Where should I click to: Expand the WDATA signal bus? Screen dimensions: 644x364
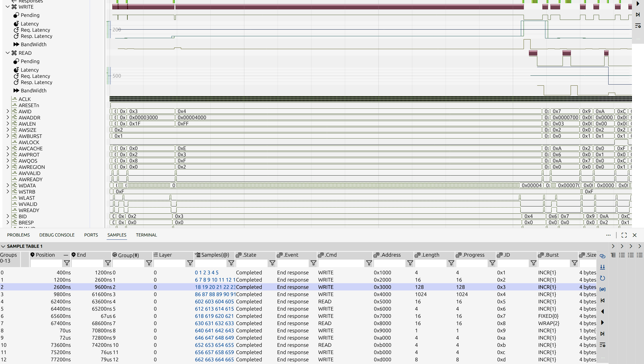point(8,185)
